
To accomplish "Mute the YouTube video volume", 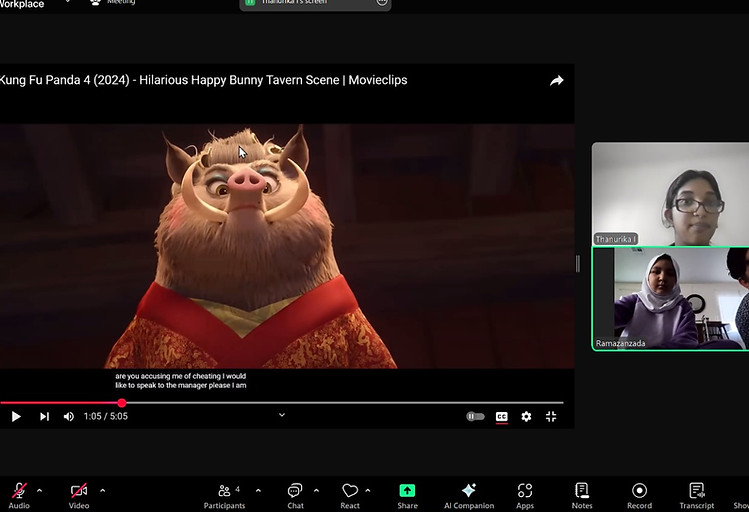I will click(x=69, y=416).
